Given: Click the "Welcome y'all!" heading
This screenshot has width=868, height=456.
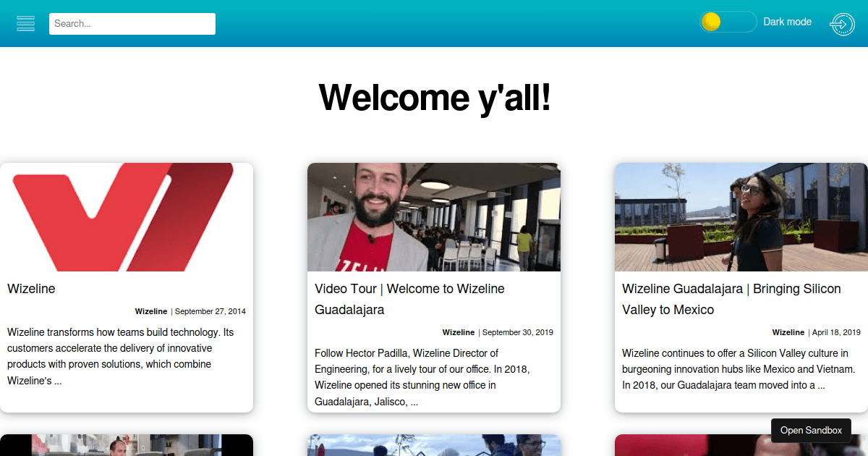Looking at the screenshot, I should 435,97.
